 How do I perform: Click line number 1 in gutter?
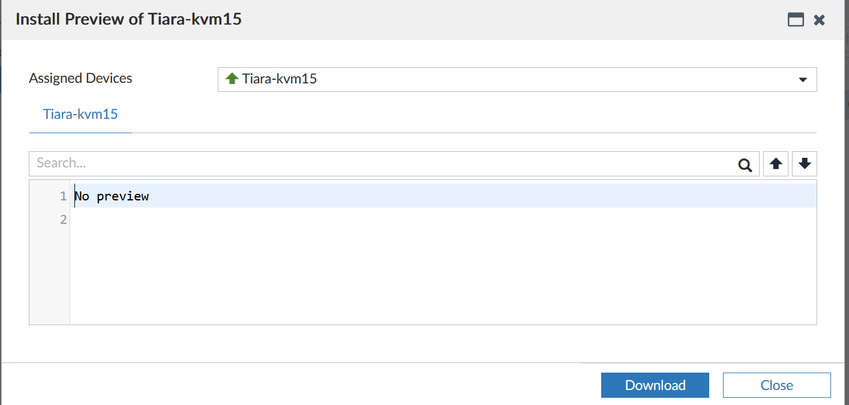pyautogui.click(x=62, y=196)
